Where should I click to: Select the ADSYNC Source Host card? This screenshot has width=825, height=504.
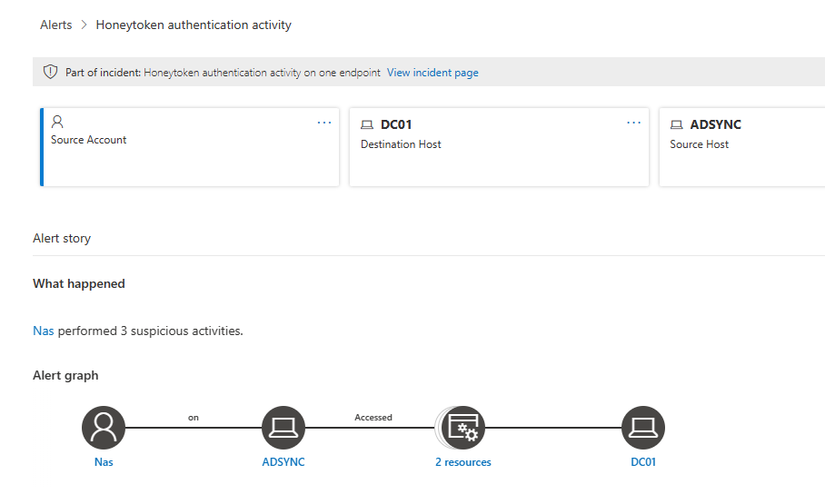tap(742, 147)
